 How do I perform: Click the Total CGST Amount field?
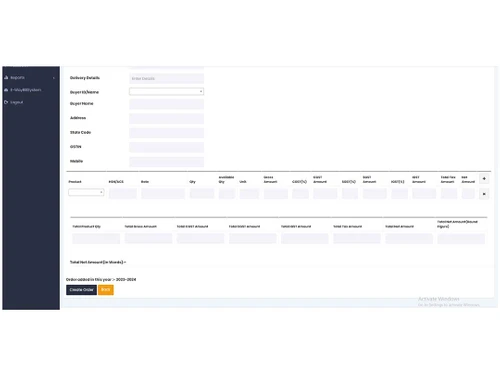(200, 238)
